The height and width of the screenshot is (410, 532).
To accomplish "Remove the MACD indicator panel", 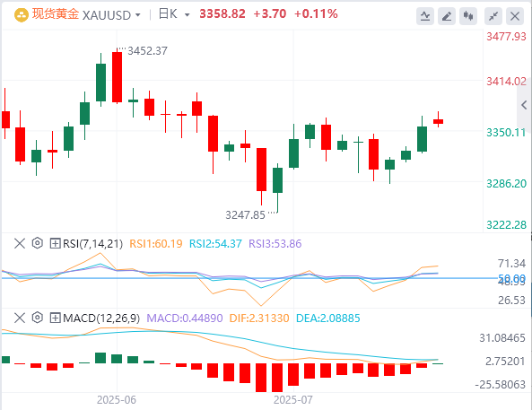I will click(20, 318).
